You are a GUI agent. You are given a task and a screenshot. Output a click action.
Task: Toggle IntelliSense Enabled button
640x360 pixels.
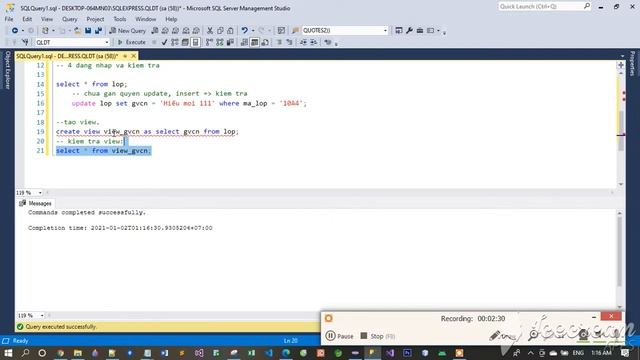click(196, 42)
